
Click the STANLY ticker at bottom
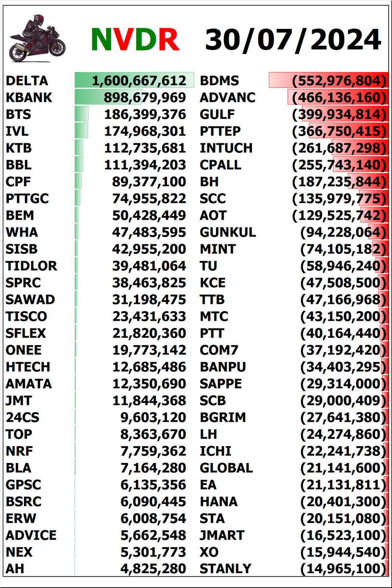[226, 569]
